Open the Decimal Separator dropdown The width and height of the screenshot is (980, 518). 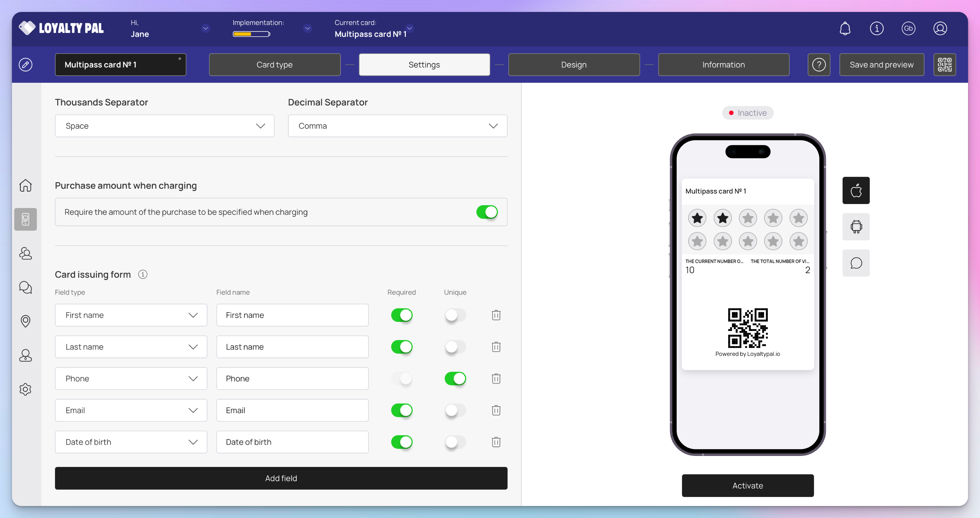(x=397, y=126)
